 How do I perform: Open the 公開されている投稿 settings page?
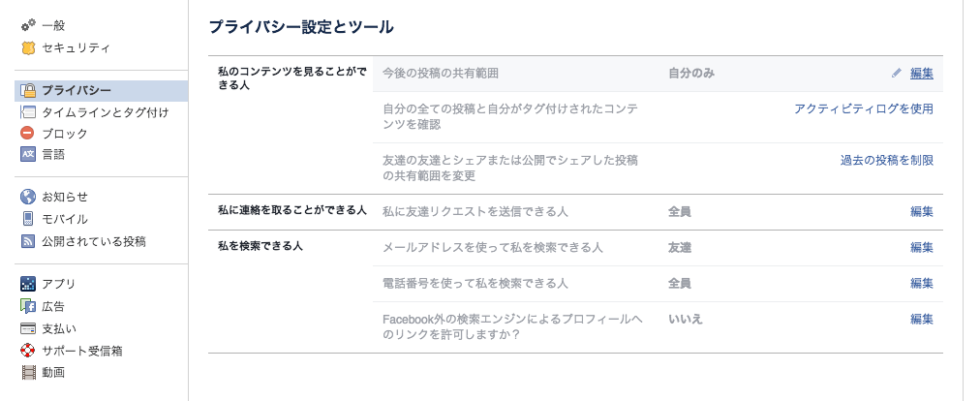click(x=93, y=241)
